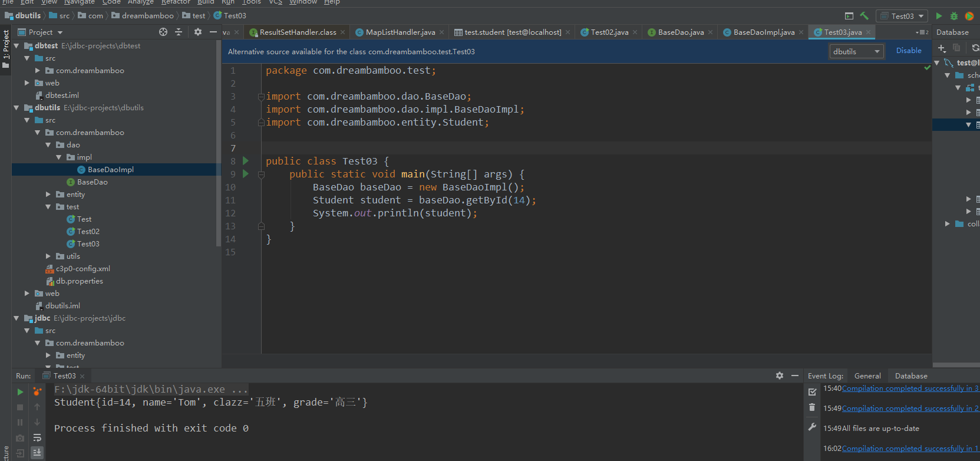Click the exit icon in Run panel
Viewport: 980px width, 461px height.
[20, 453]
